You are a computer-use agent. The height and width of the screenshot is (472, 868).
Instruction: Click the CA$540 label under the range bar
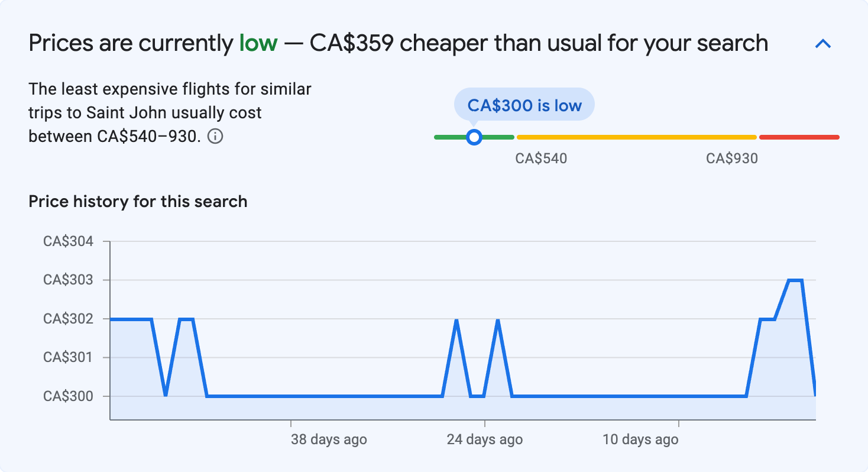(541, 159)
